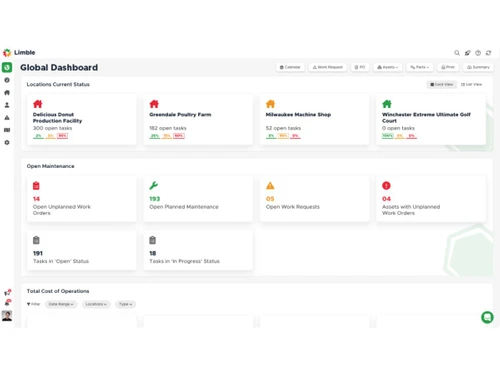The height and width of the screenshot is (375, 500).
Task: Open the person icon in the sidebar
Action: click(x=7, y=105)
